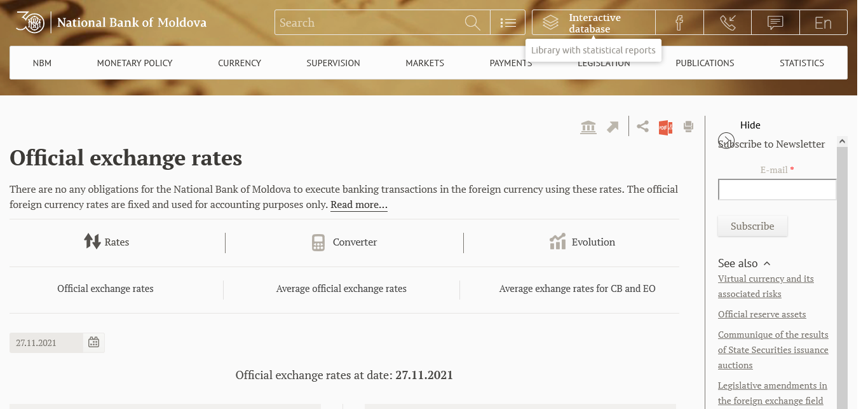The height and width of the screenshot is (409, 868).
Task: Open the list menu icon beside search
Action: (x=508, y=23)
